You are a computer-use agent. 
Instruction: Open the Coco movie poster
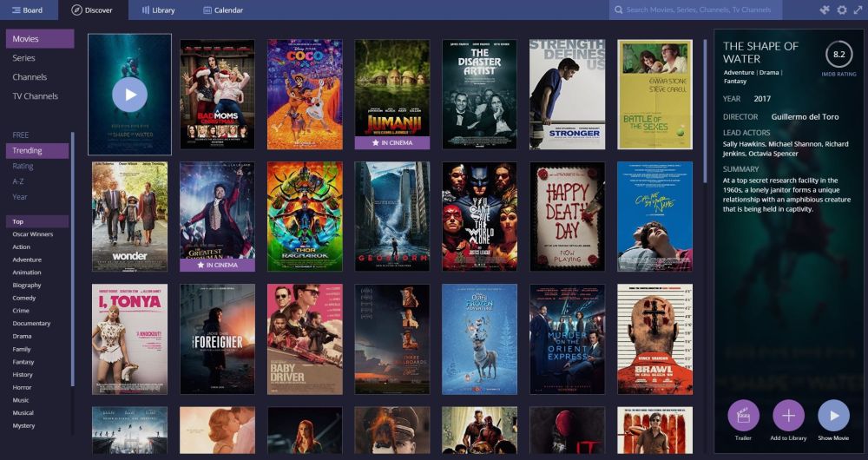305,94
